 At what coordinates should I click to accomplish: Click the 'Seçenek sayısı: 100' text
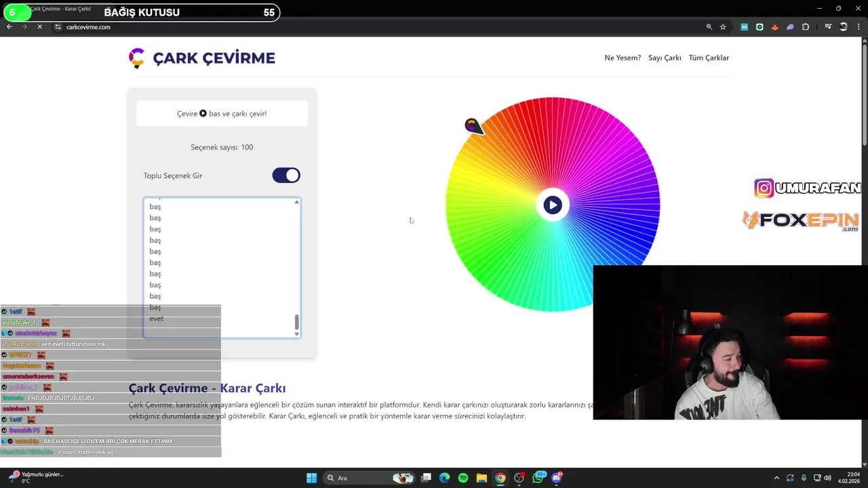[x=222, y=147]
